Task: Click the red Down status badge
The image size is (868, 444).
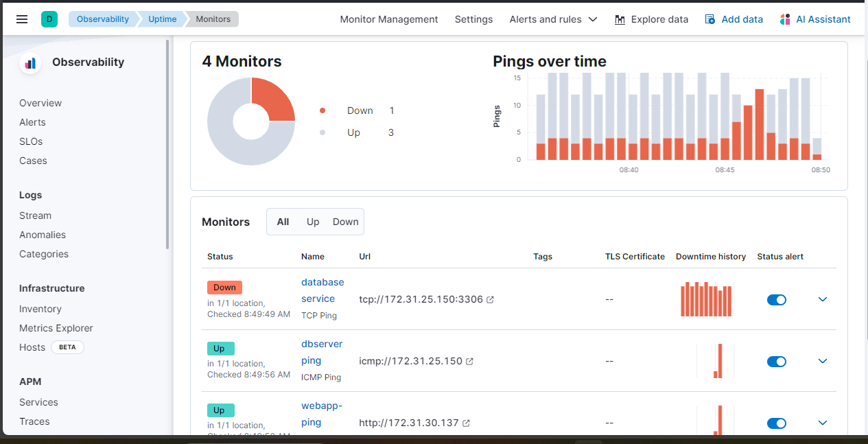Action: (x=224, y=288)
